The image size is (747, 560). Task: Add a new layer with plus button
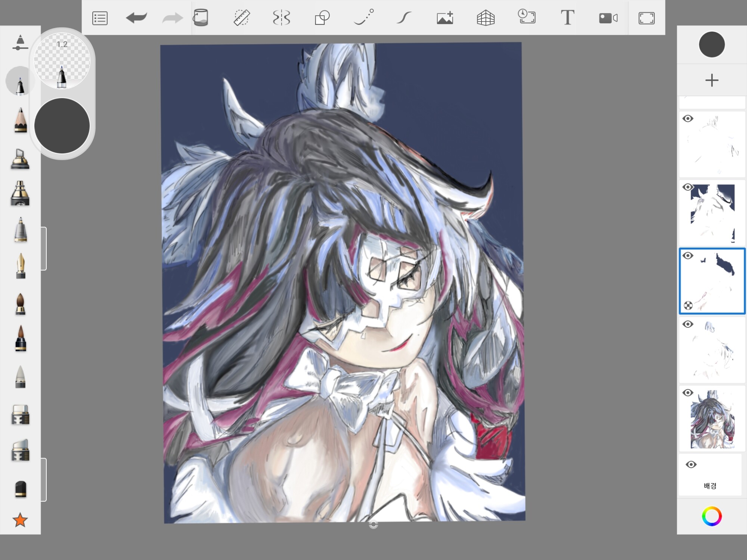tap(712, 80)
